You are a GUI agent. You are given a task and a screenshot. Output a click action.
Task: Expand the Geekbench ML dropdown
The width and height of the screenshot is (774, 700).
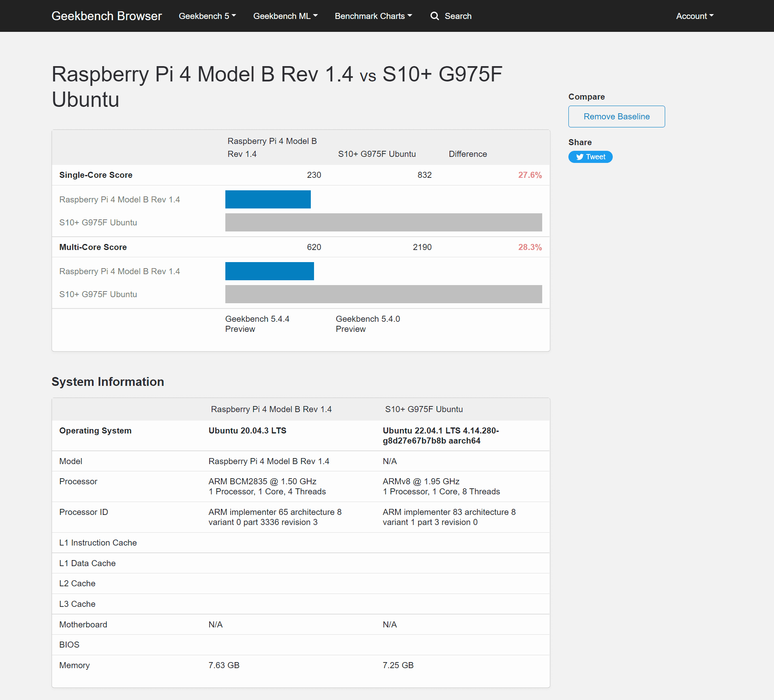pyautogui.click(x=285, y=16)
